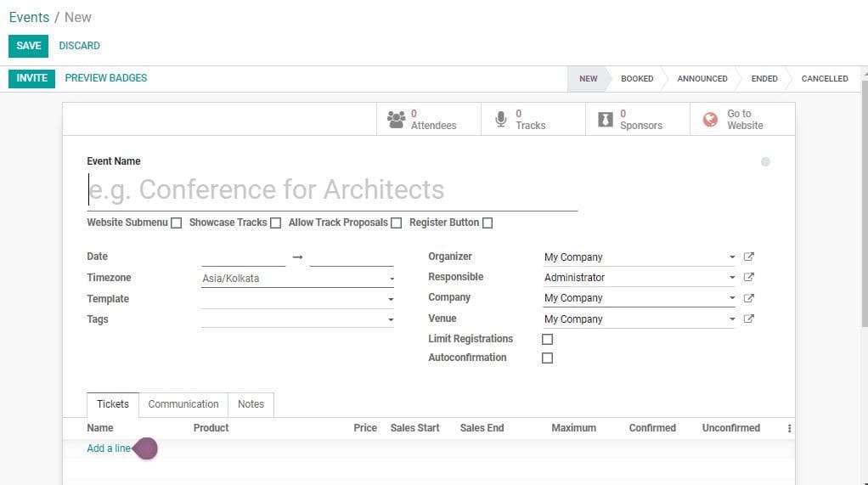Click the kanban state dot indicator
The height and width of the screenshot is (485, 868).
pos(765,161)
